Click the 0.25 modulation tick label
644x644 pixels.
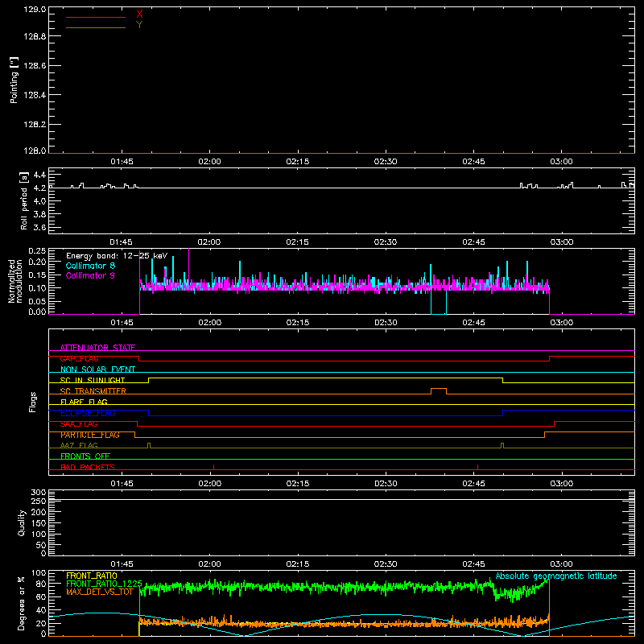(37, 251)
